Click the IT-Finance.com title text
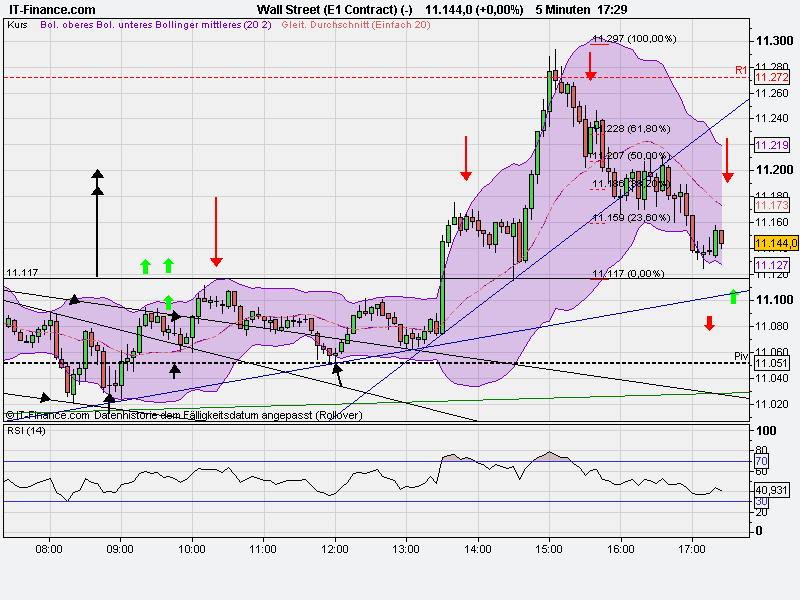 point(53,9)
